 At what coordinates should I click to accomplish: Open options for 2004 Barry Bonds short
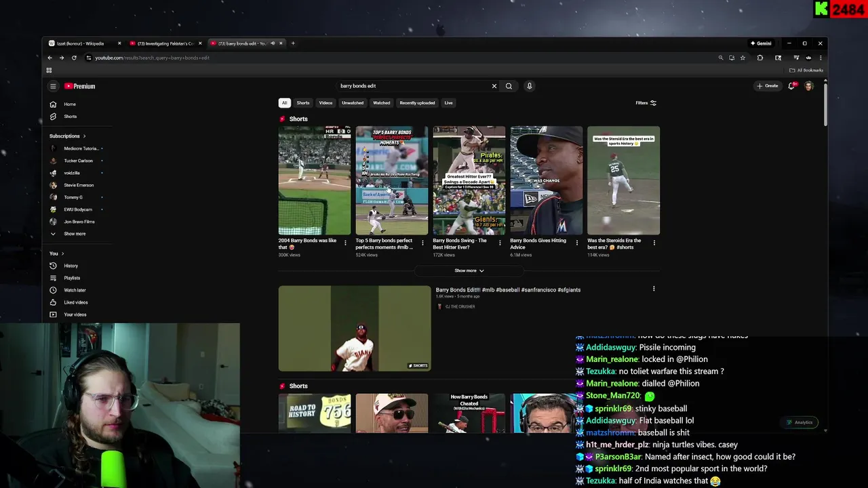345,243
